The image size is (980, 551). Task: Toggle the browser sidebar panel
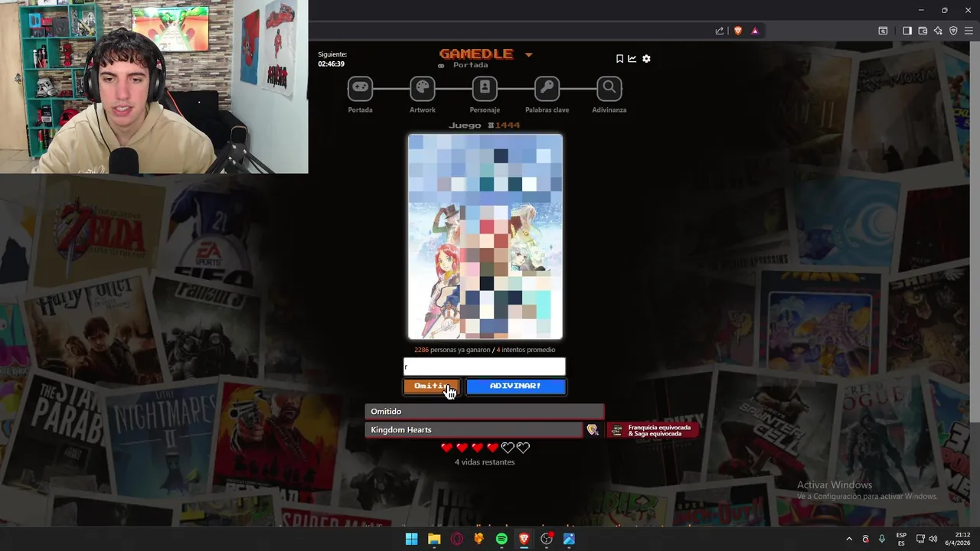click(907, 31)
